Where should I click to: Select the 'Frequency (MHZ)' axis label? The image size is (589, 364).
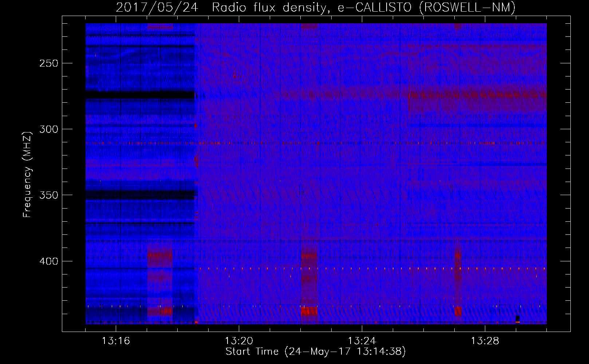(27, 175)
